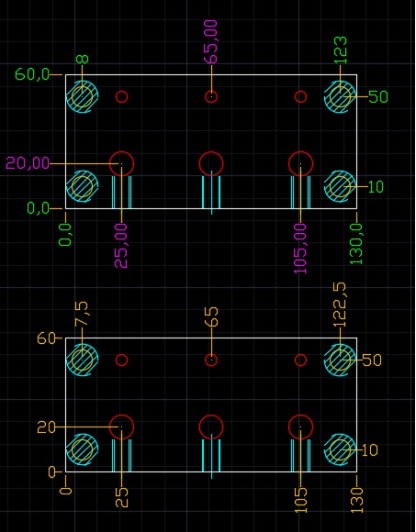Click the green 130,0 dimension label
The width and height of the screenshot is (416, 532).
click(356, 244)
